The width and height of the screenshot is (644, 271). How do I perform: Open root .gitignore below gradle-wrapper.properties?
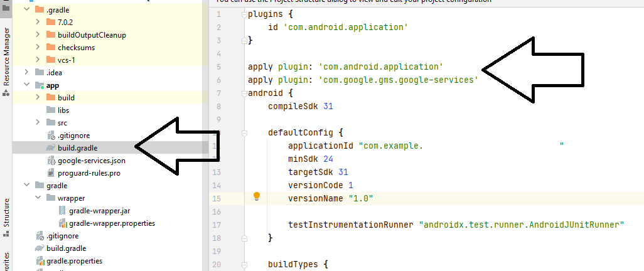(56, 236)
